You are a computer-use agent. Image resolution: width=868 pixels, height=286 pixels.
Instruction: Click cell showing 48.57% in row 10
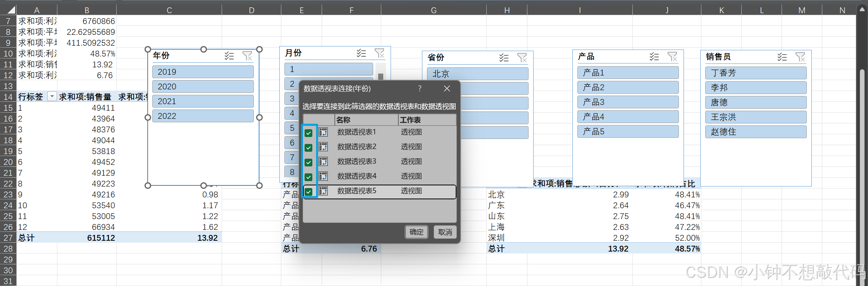(87, 54)
